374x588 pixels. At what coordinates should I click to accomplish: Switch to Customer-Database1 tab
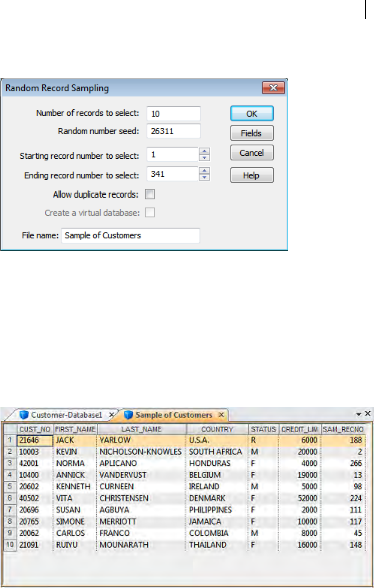tap(66, 415)
